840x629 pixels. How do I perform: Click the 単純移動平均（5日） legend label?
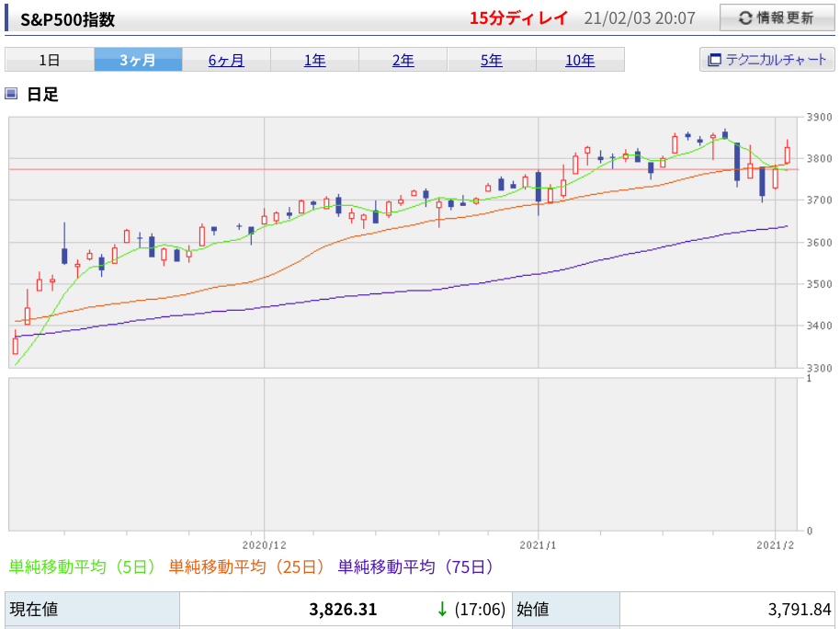83,566
